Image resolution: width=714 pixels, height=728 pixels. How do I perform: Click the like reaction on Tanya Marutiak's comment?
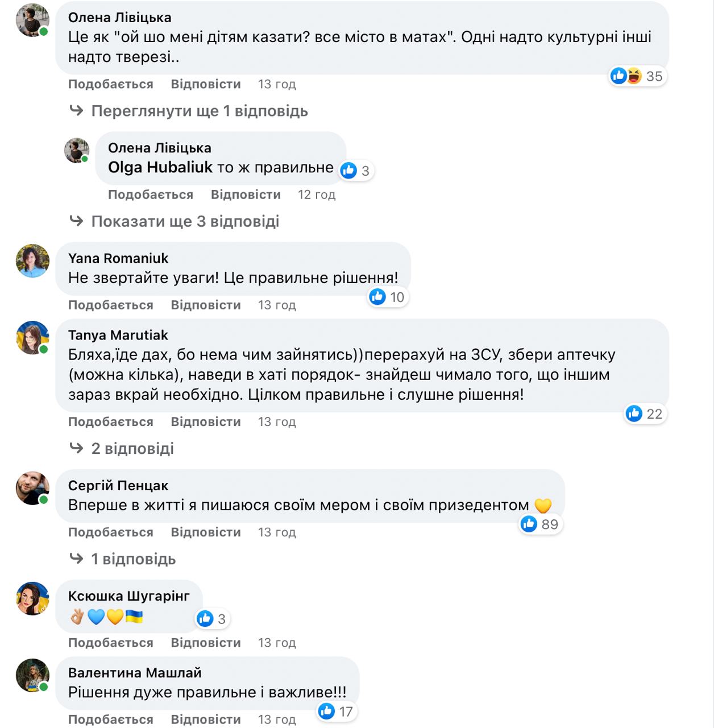click(x=634, y=413)
